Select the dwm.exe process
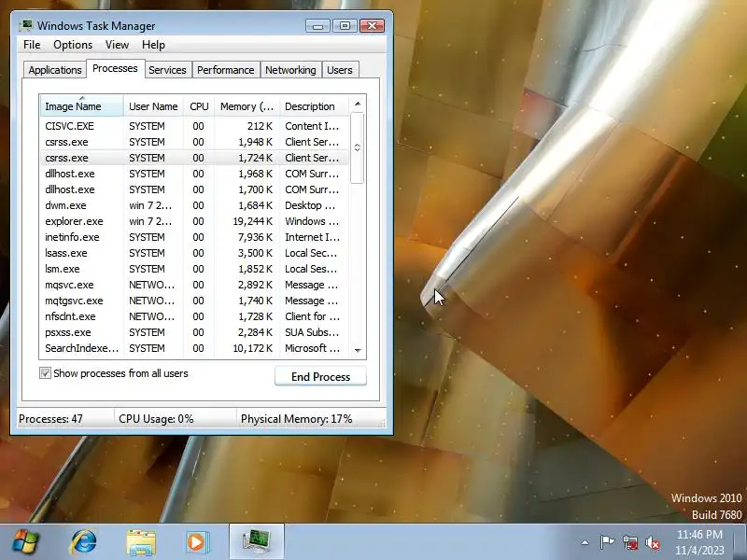The width and height of the screenshot is (747, 560). pos(194,205)
